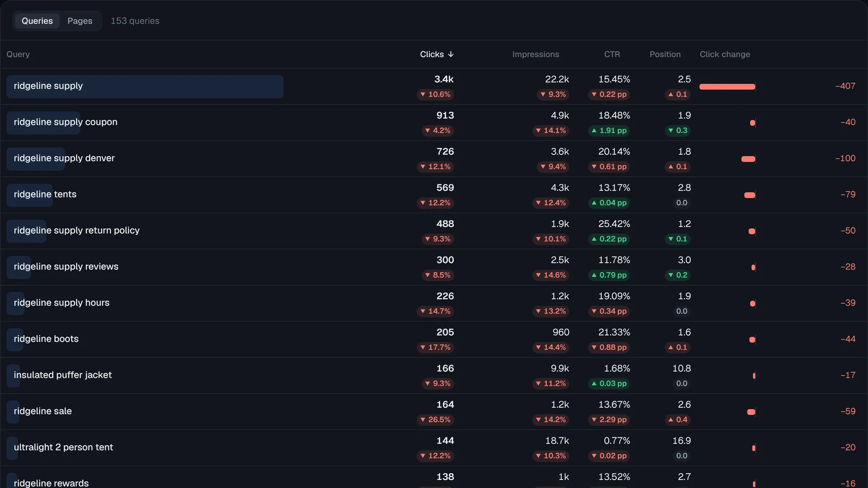Viewport: 868px width, 488px height.
Task: Click the 25.42% CTR value
Action: [x=614, y=224]
